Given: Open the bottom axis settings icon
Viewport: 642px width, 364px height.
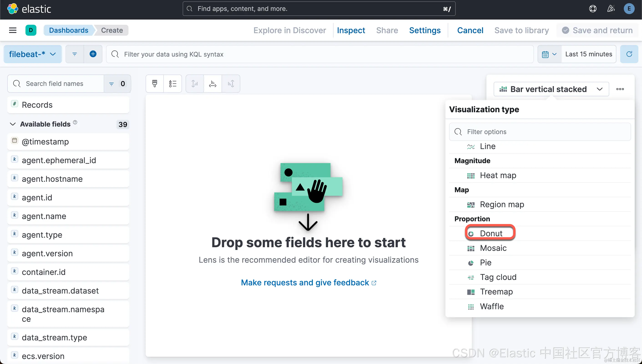Looking at the screenshot, I should pyautogui.click(x=212, y=83).
